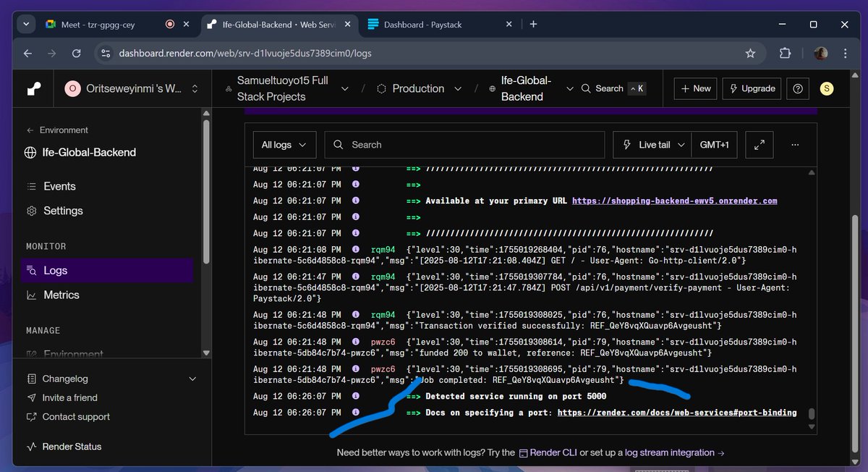Close the Dashboard - Paystack tab
Image resolution: width=868 pixels, height=472 pixels.
(508, 24)
